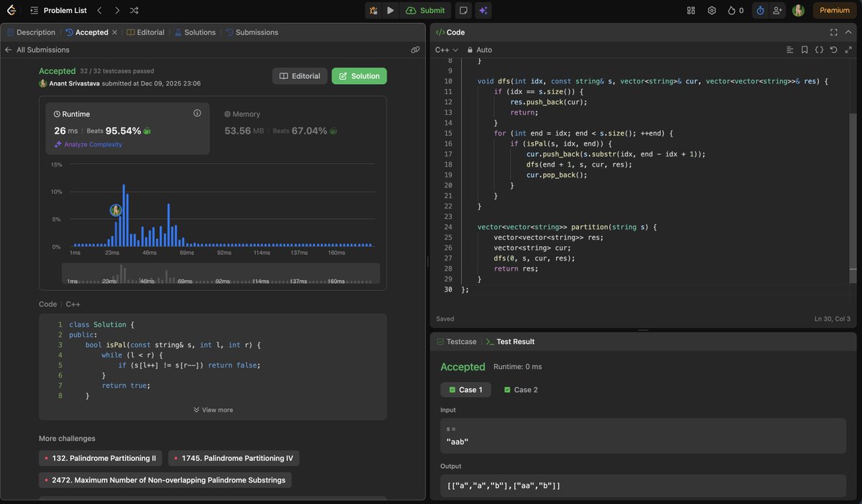
Task: Click code line 24 containing partition(string s)
Action: (x=567, y=227)
